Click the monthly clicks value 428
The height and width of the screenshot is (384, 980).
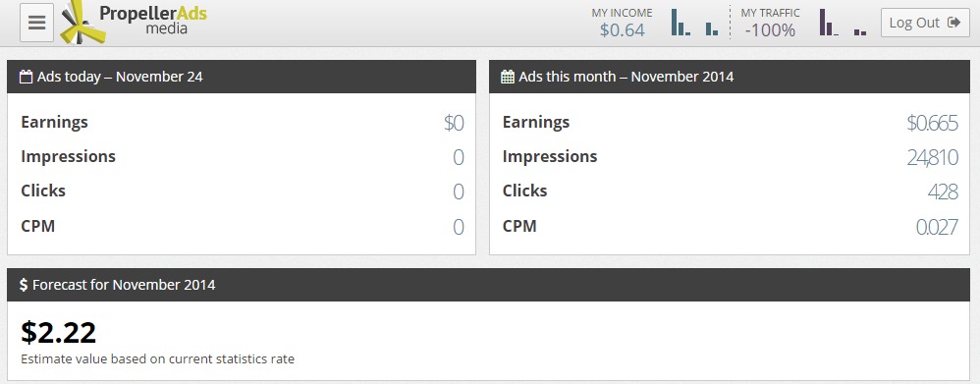(943, 192)
